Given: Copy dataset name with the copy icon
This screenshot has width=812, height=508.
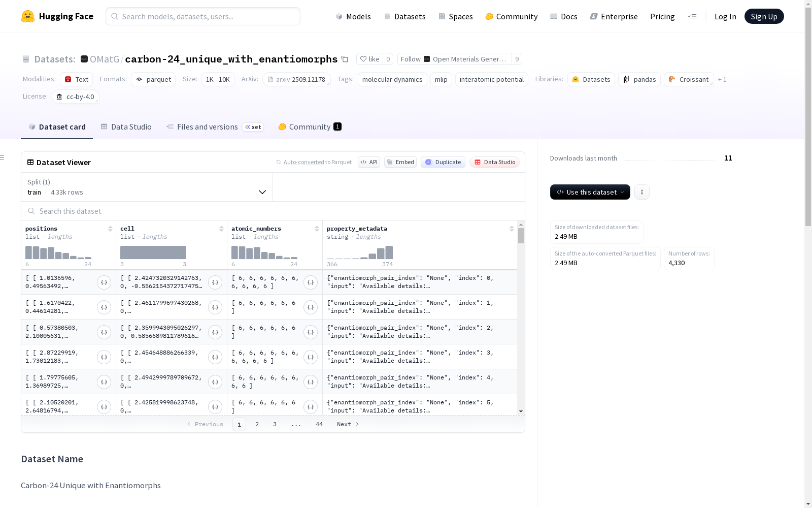Looking at the screenshot, I should coord(345,59).
